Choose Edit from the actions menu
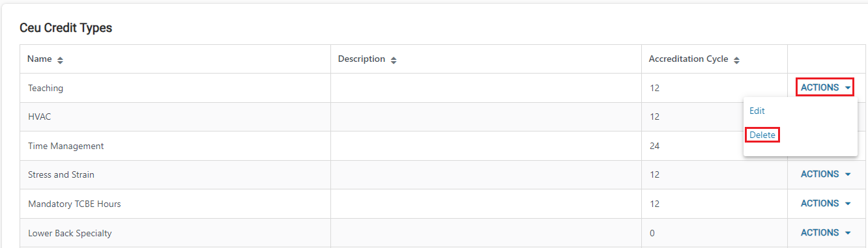The image size is (868, 248). tap(757, 111)
